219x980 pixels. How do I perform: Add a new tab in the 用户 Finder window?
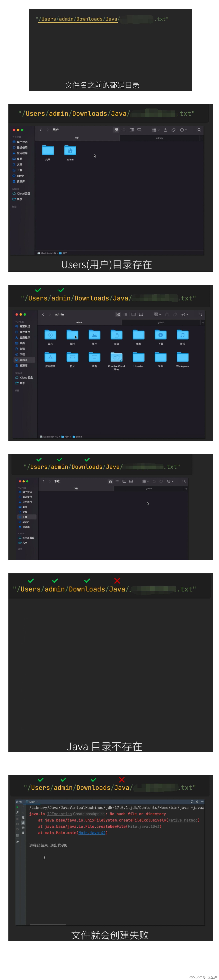pyautogui.click(x=202, y=138)
